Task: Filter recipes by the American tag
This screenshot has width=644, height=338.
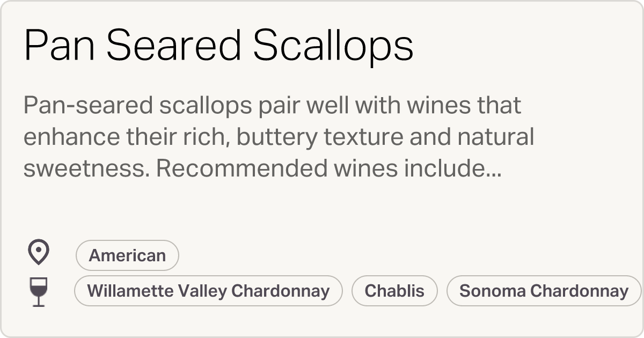Action: click(127, 255)
